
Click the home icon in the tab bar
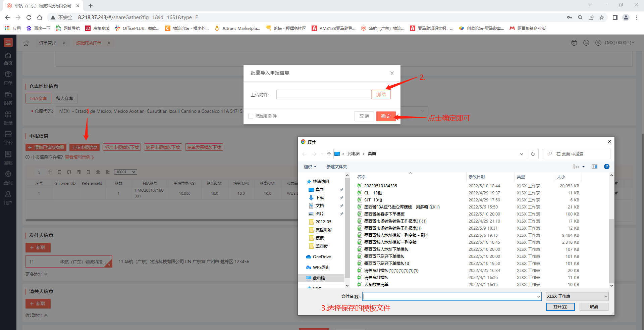pyautogui.click(x=26, y=43)
